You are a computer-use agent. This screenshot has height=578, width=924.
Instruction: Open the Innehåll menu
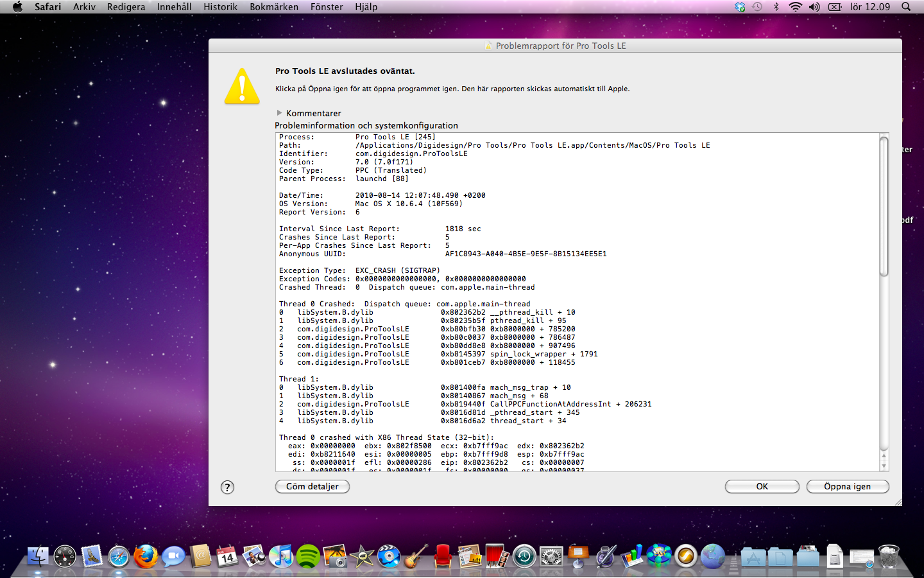pos(174,6)
